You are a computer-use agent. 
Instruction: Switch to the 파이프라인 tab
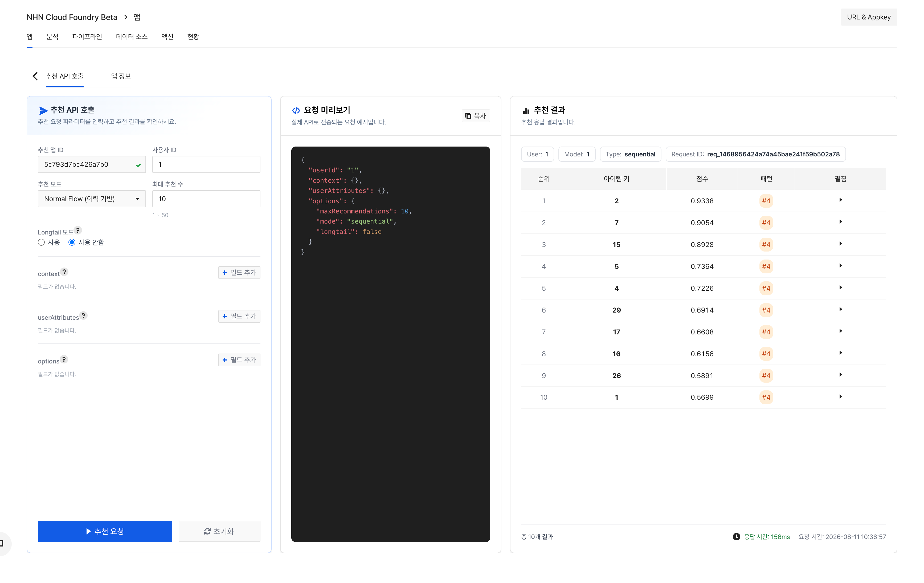tap(87, 37)
